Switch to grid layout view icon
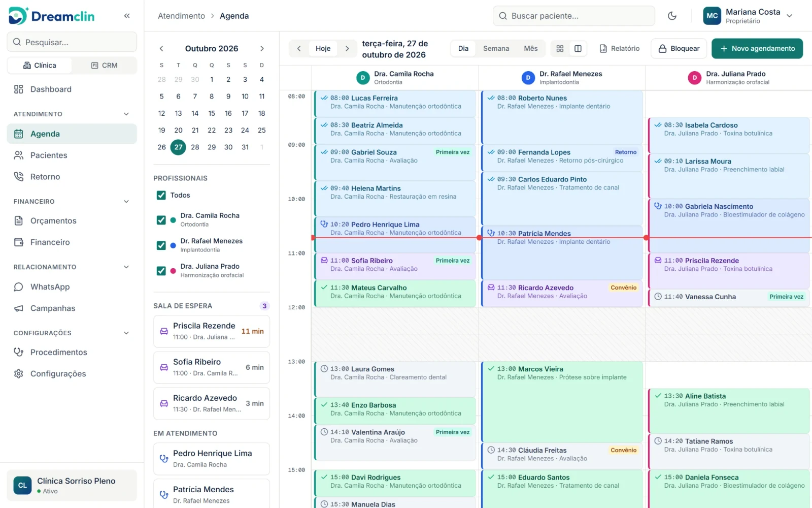Image resolution: width=812 pixels, height=508 pixels. click(x=560, y=49)
